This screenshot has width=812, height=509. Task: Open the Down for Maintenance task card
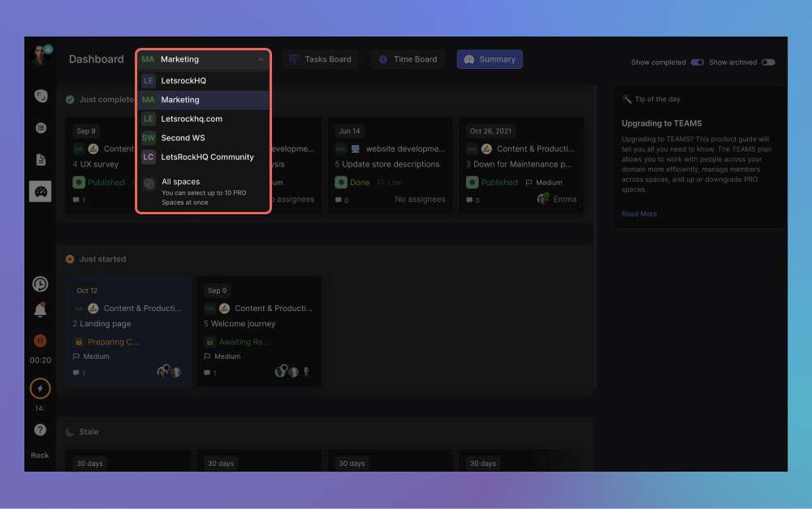coord(521,165)
